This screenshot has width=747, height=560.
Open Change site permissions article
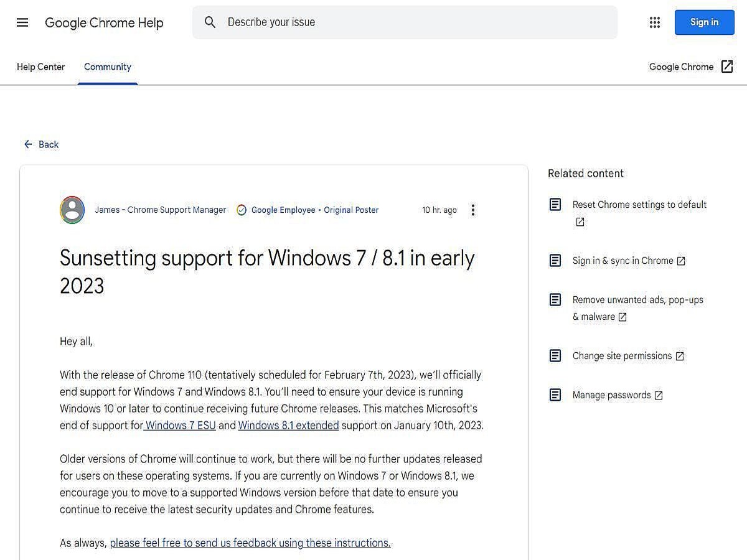click(x=622, y=356)
